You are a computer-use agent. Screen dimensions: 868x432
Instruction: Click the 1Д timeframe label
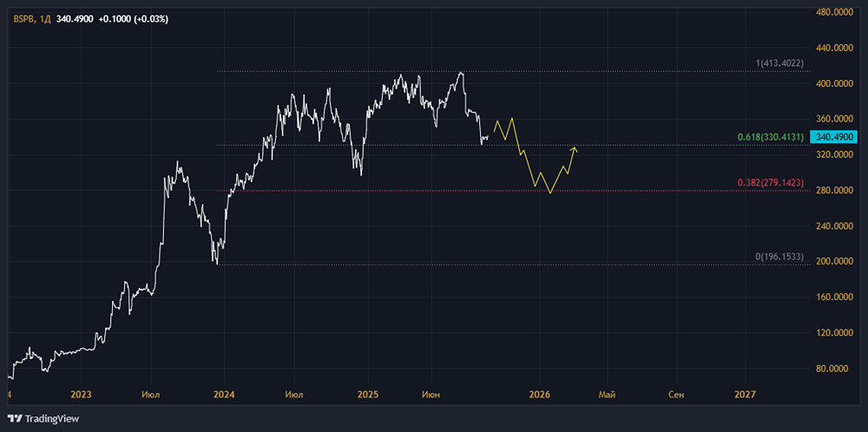[45, 19]
